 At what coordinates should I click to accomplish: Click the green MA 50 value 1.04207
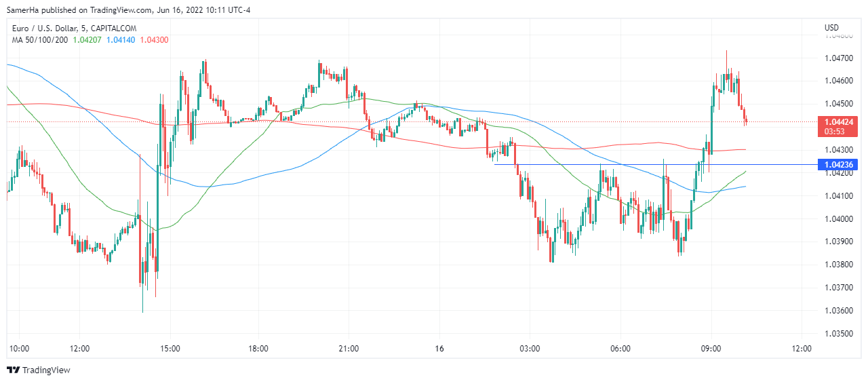pyautogui.click(x=87, y=40)
